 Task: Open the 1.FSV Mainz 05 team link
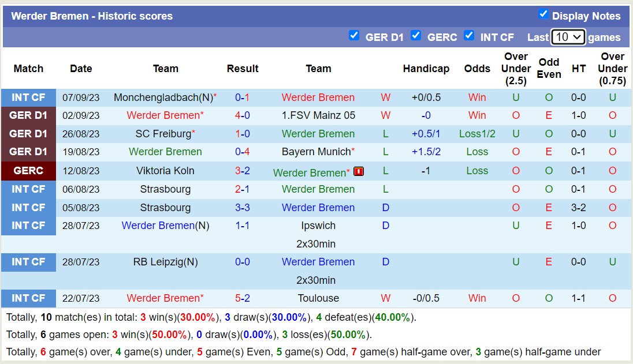318,115
